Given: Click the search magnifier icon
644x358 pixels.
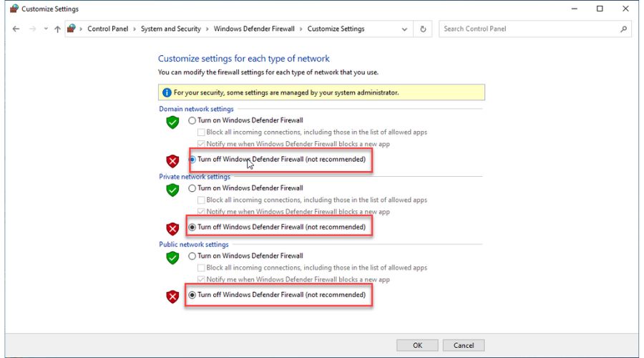Looking at the screenshot, I should pos(623,29).
